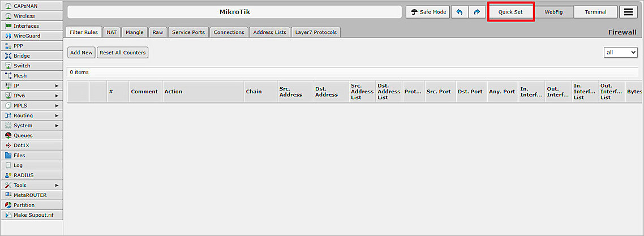Image resolution: width=644 pixels, height=236 pixels.
Task: Sort by the # column header
Action: coord(118,92)
